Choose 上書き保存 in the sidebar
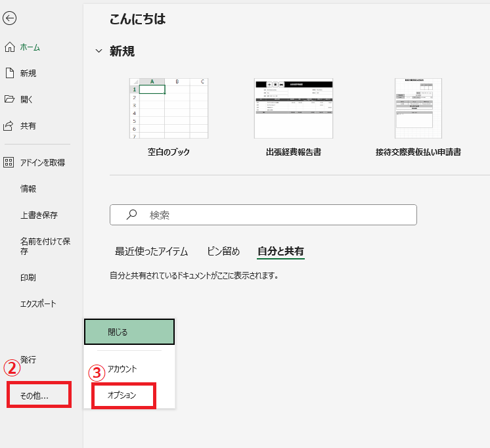 click(x=39, y=215)
